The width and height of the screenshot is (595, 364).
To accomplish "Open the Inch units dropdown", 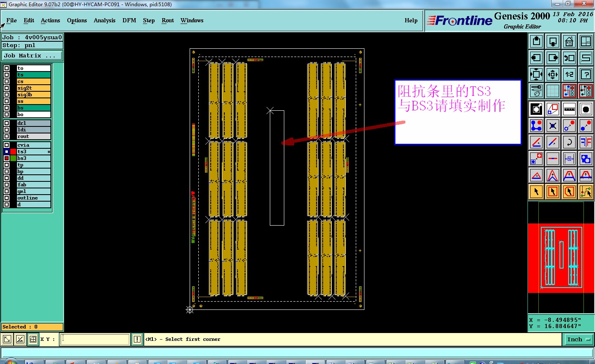I will 578,340.
